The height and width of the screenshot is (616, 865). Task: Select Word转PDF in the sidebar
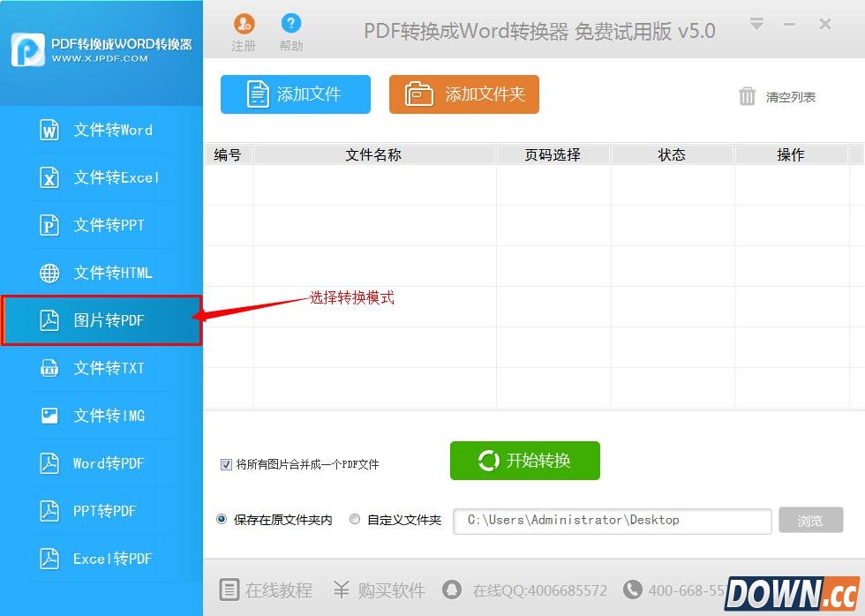click(110, 463)
